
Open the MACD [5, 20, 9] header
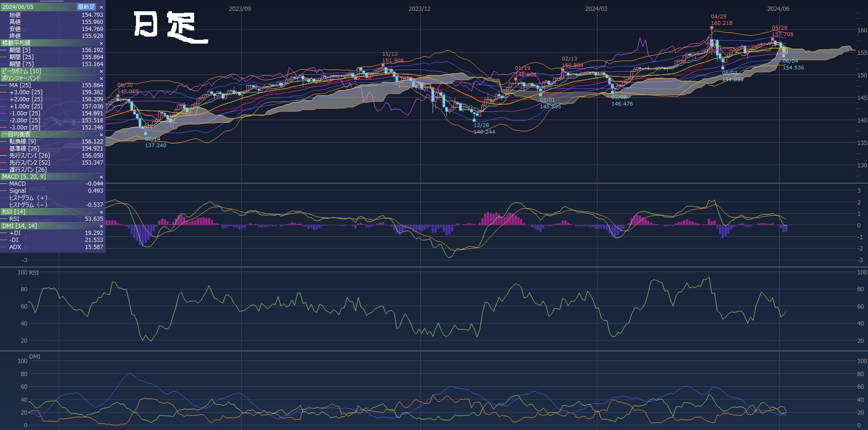pyautogui.click(x=53, y=177)
